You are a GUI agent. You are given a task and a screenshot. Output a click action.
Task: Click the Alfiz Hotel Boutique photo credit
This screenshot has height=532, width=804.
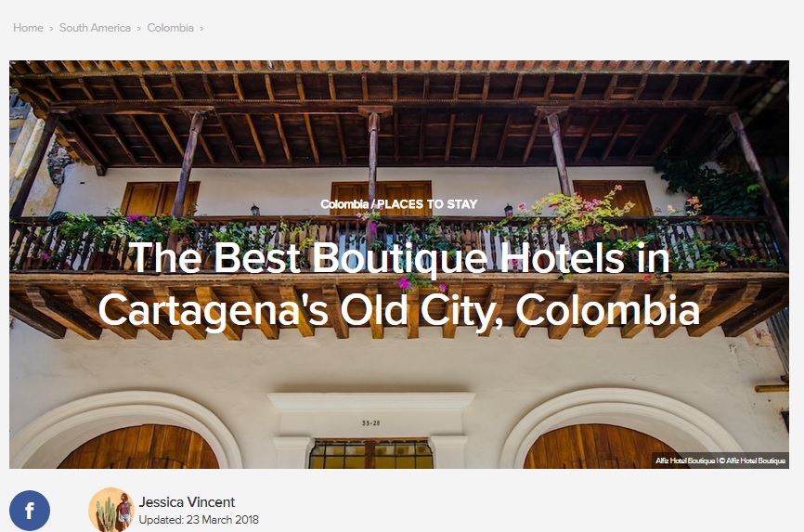(720, 461)
